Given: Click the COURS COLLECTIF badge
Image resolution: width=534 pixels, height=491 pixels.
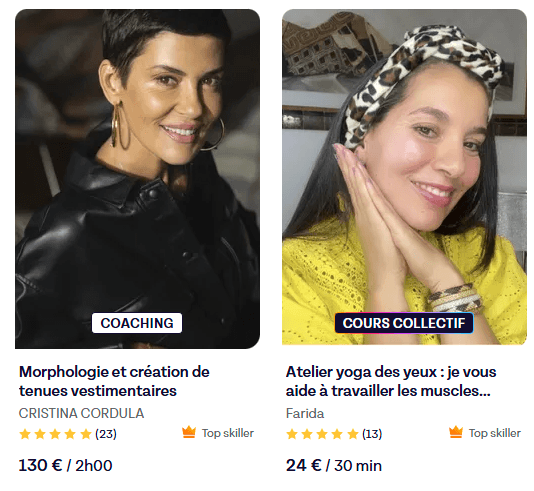Looking at the screenshot, I should pos(404,323).
